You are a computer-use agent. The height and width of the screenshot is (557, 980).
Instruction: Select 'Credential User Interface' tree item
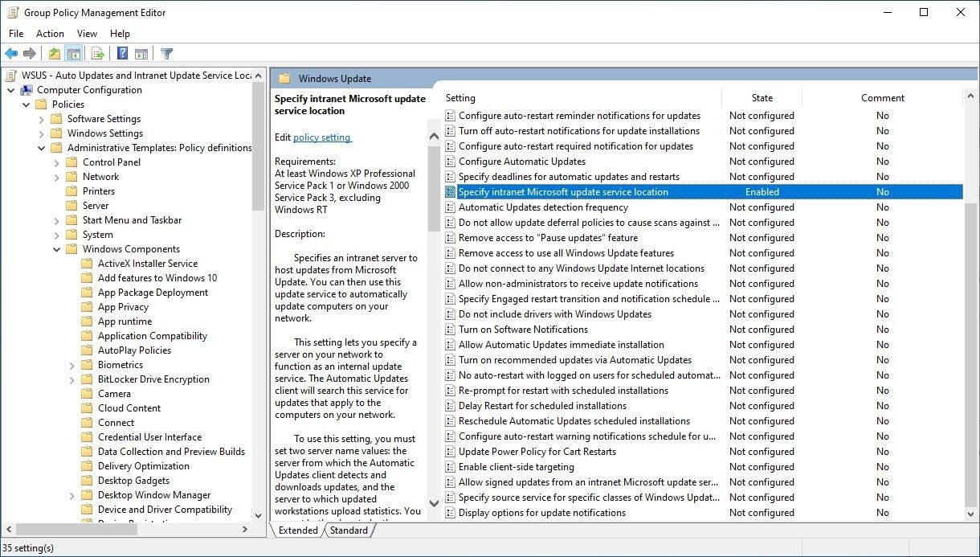149,437
